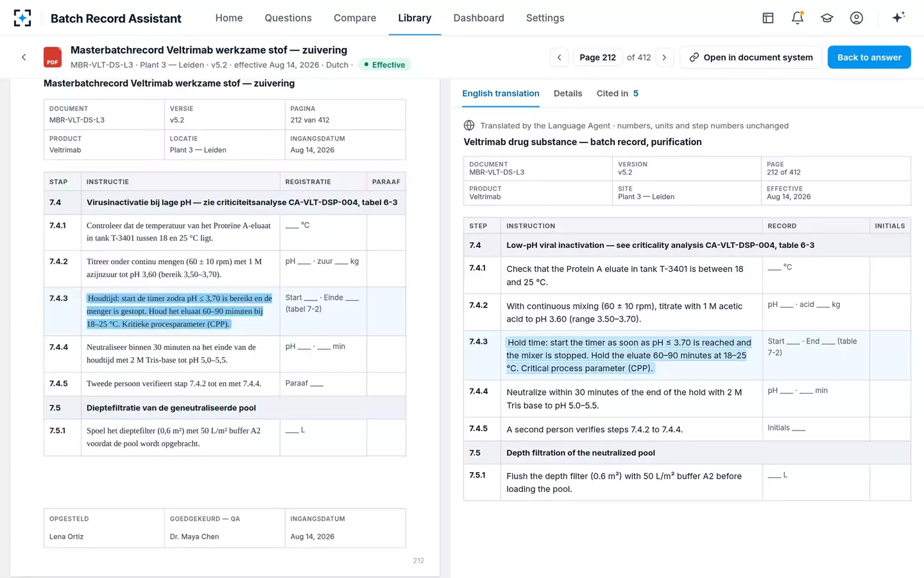924x578 pixels.
Task: Click highlighted English Hold time text
Action: [629, 355]
